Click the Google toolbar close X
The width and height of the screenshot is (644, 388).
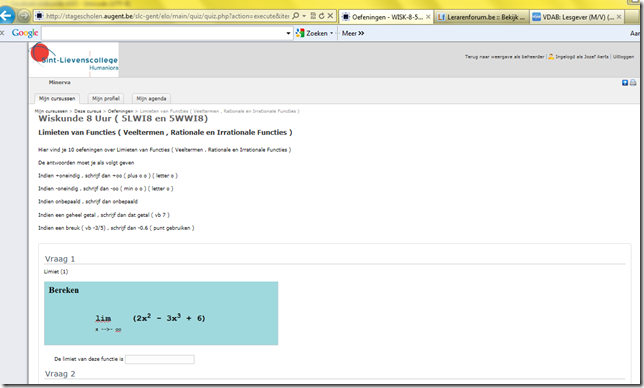2,33
